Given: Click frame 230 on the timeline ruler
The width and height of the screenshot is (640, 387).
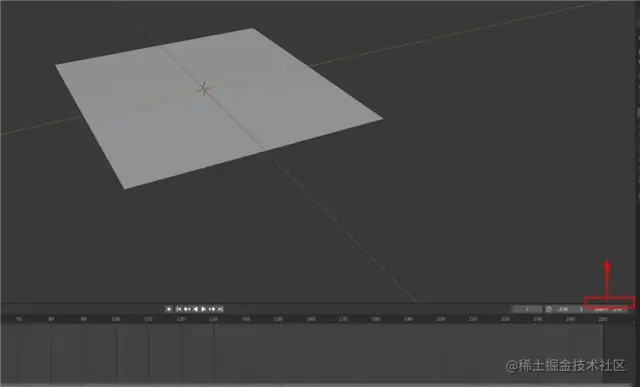Looking at the screenshot, I should (x=538, y=319).
